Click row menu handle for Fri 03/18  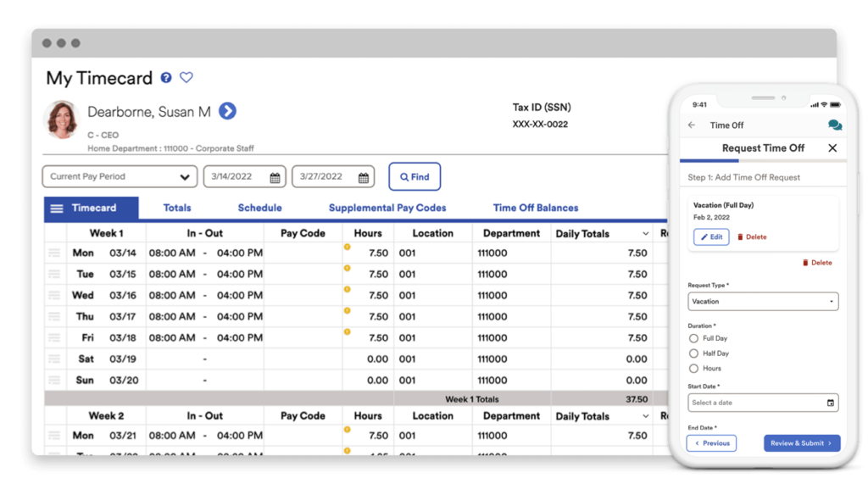point(54,337)
